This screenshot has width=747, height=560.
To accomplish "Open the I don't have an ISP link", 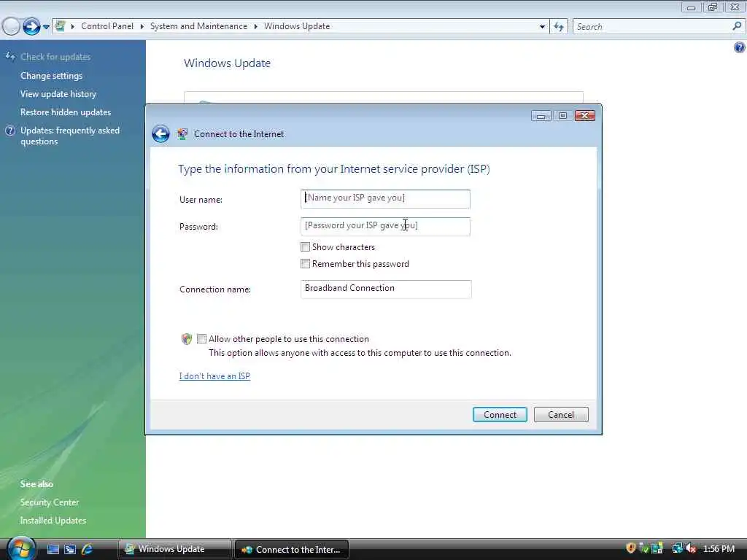I will click(x=214, y=376).
